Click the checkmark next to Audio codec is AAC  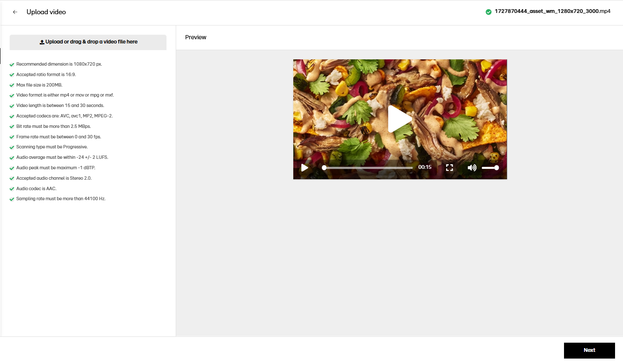click(12, 189)
